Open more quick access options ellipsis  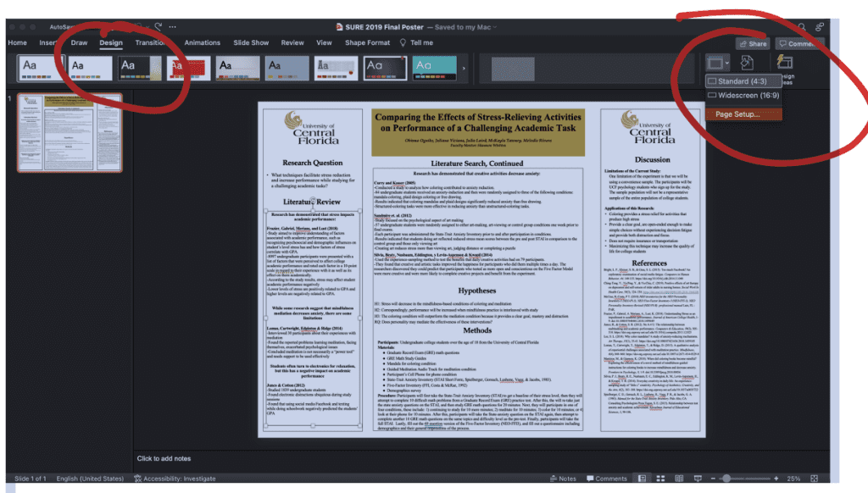pyautogui.click(x=173, y=26)
